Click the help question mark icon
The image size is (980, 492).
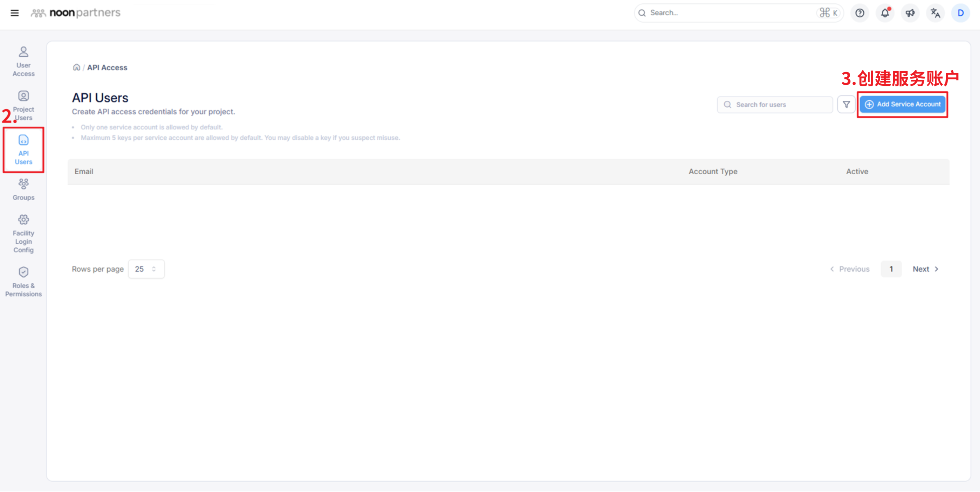860,13
